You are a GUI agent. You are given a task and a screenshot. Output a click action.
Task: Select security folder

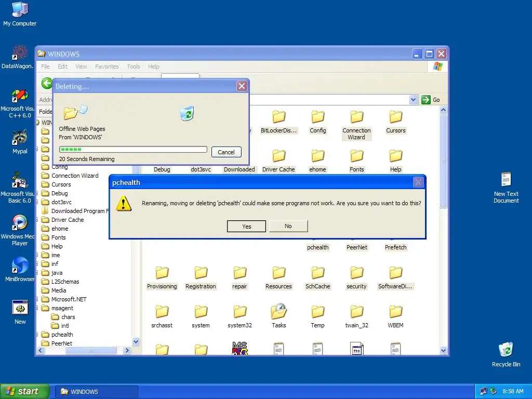click(x=356, y=278)
